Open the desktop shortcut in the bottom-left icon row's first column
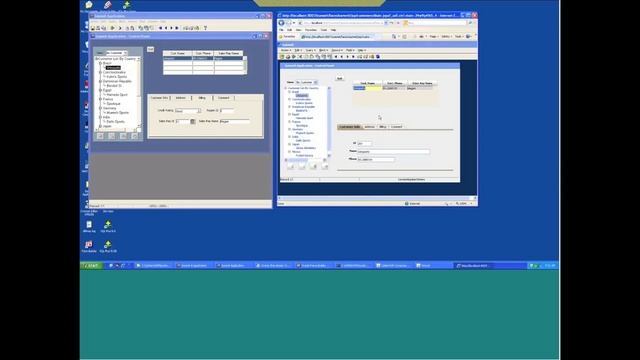 pos(89,247)
